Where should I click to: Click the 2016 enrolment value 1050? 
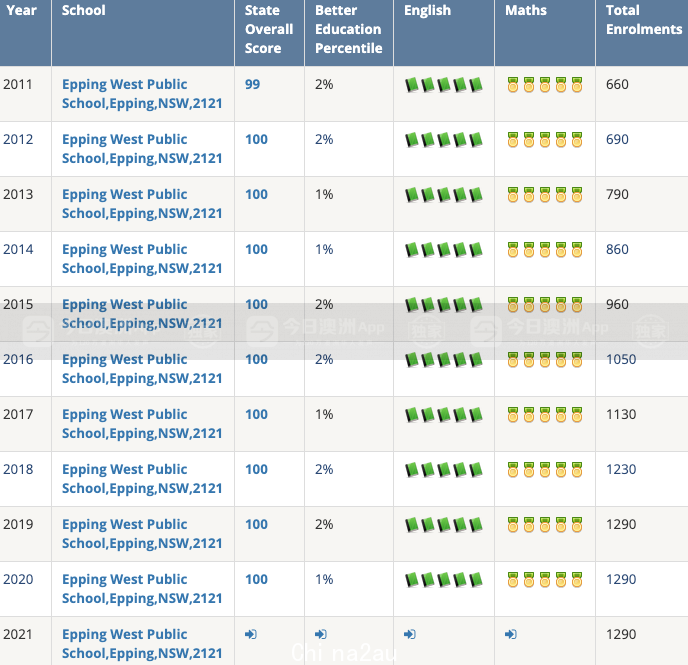(x=621, y=359)
